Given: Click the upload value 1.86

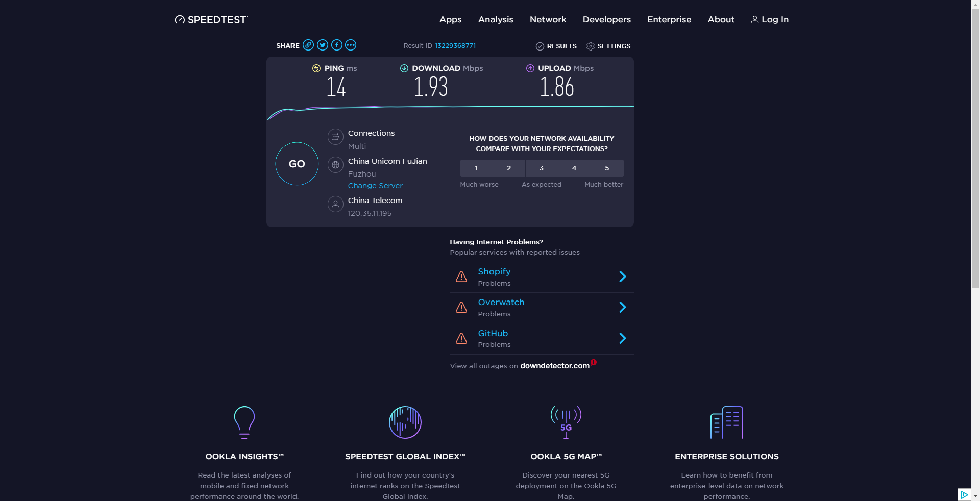Looking at the screenshot, I should point(557,87).
